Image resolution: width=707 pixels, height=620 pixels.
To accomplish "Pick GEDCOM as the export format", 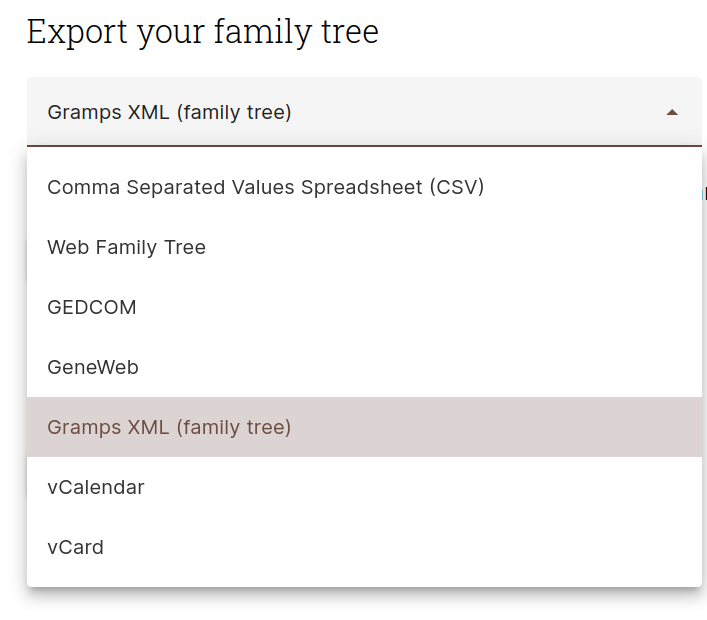I will (364, 307).
